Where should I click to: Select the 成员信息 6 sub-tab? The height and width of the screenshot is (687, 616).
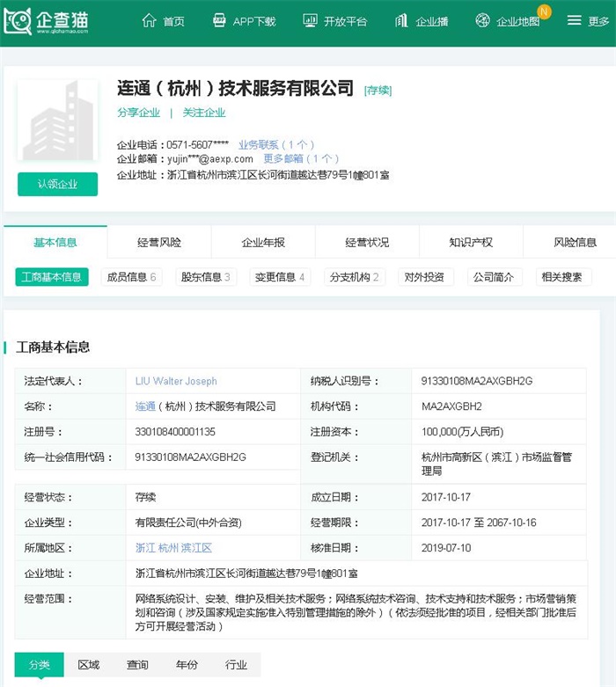click(131, 277)
